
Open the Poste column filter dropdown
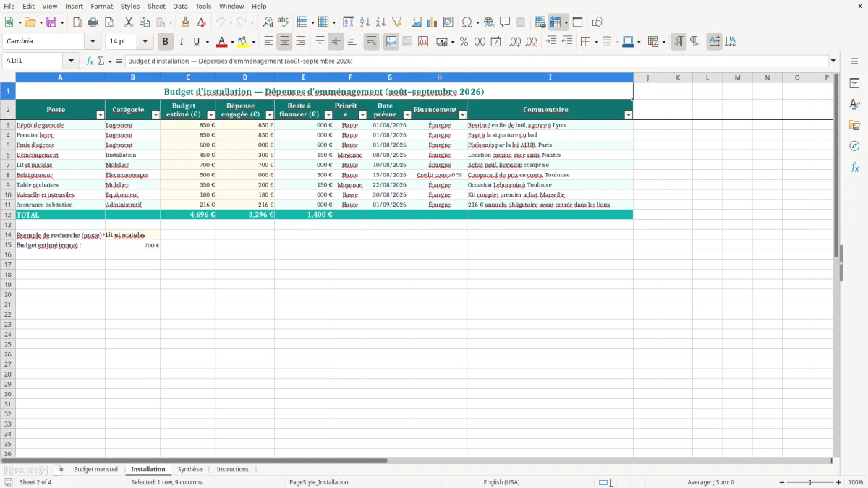(101, 115)
